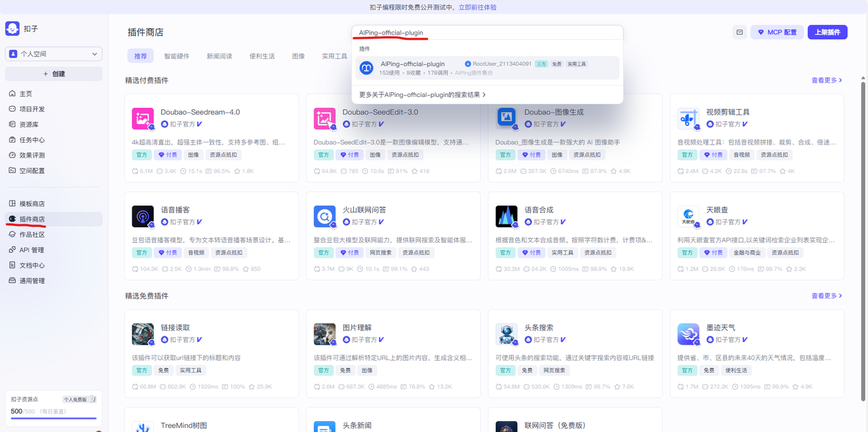Open the 个人空间 workspace dropdown
868x432 pixels.
point(54,54)
